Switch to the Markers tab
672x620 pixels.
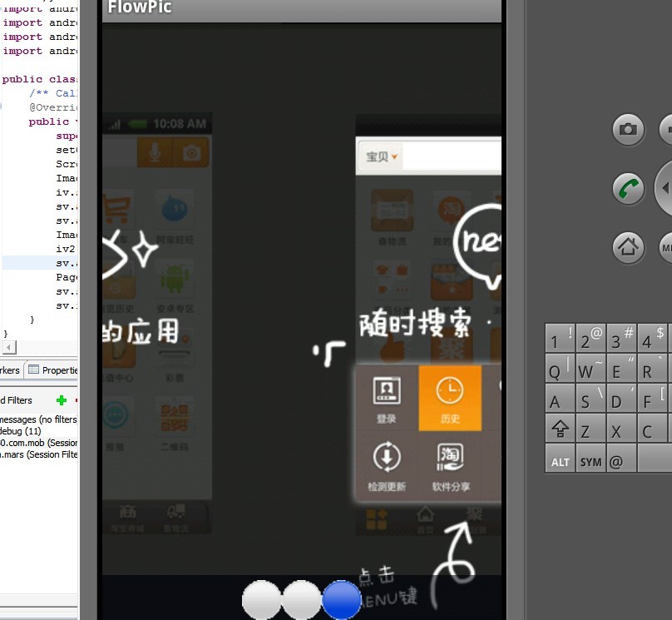tap(9, 370)
